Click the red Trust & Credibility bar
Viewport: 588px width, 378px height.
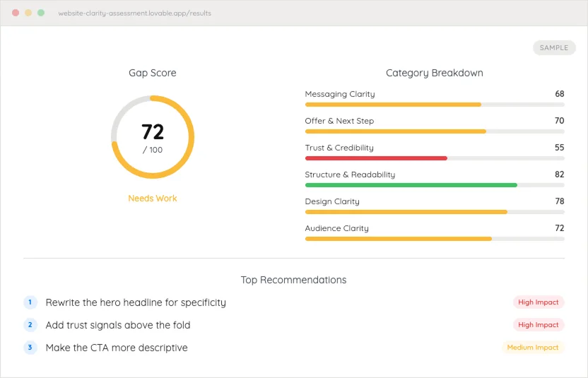(376, 158)
